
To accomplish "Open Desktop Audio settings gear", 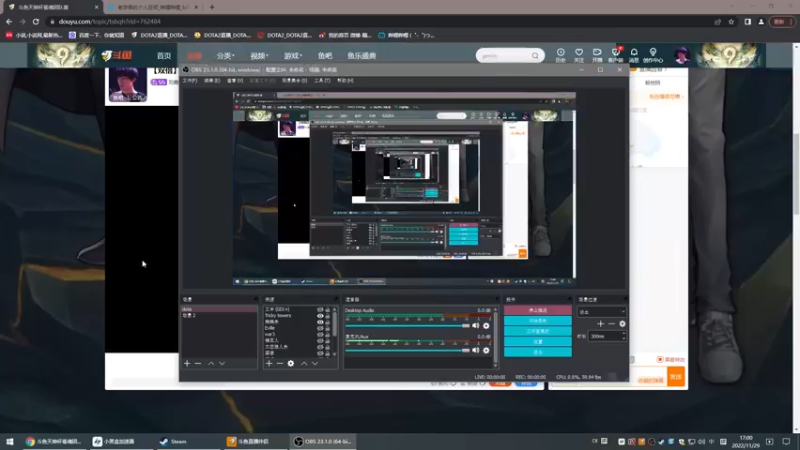I will click(486, 326).
